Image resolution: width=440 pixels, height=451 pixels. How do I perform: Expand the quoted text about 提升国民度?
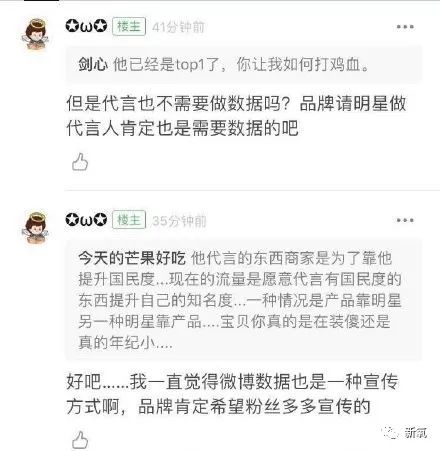(x=243, y=299)
